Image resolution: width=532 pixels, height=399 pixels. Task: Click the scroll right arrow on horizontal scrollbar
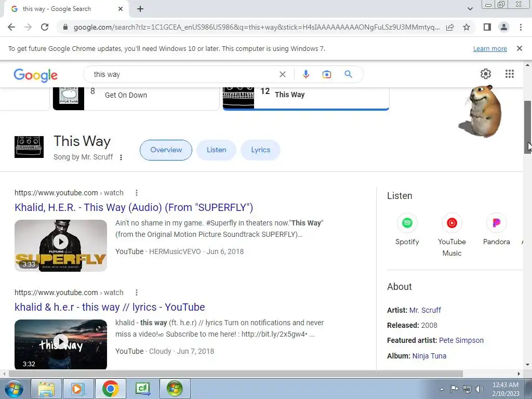coord(518,374)
